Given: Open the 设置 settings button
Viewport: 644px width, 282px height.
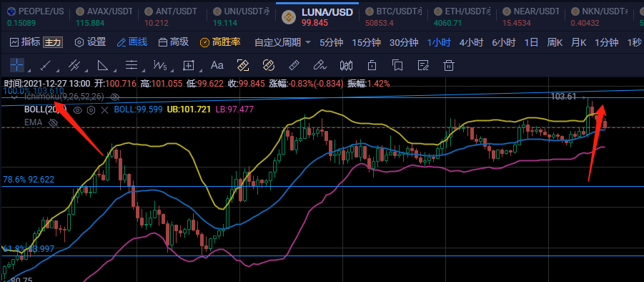Looking at the screenshot, I should (x=90, y=42).
